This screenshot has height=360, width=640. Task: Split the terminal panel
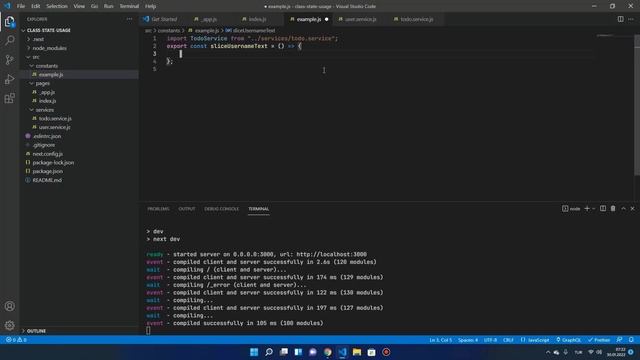click(603, 209)
